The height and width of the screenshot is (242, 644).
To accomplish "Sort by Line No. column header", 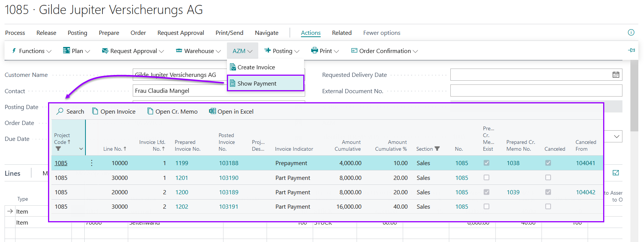I will point(115,149).
